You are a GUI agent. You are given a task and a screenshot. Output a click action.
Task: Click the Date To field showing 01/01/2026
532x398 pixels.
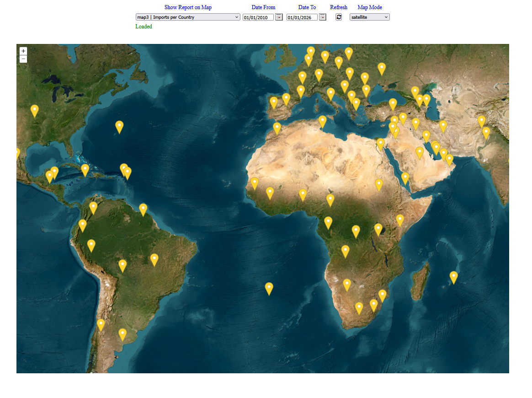[x=302, y=17]
